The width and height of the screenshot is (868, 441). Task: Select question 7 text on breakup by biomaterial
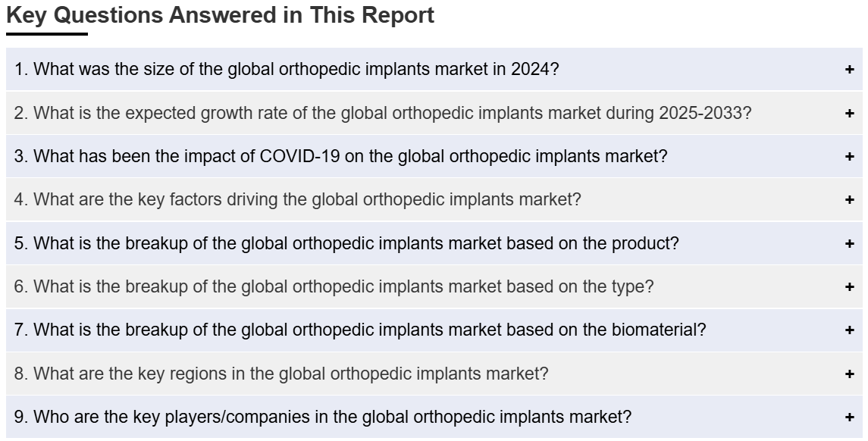tap(360, 330)
